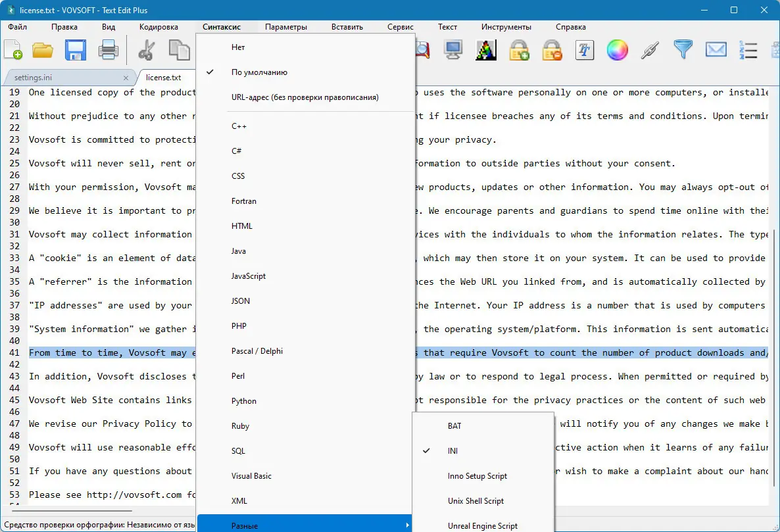Click the Синтаксис menu
Viewport: 780px width, 532px height.
click(222, 27)
